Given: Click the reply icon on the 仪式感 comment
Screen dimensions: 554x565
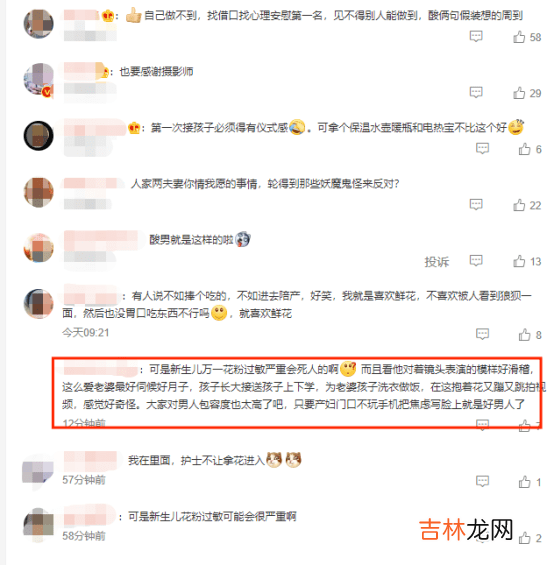Looking at the screenshot, I should point(482,148).
